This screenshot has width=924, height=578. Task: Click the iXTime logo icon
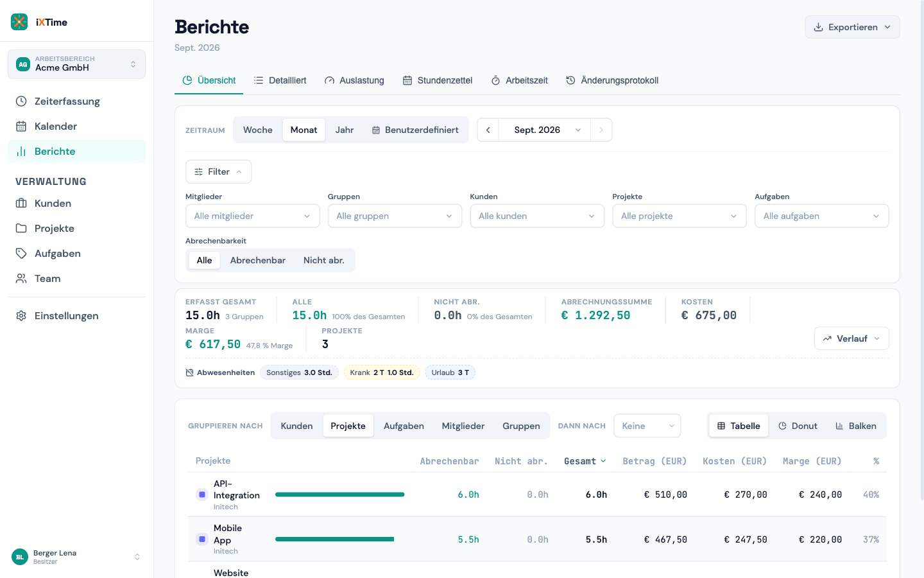[19, 22]
